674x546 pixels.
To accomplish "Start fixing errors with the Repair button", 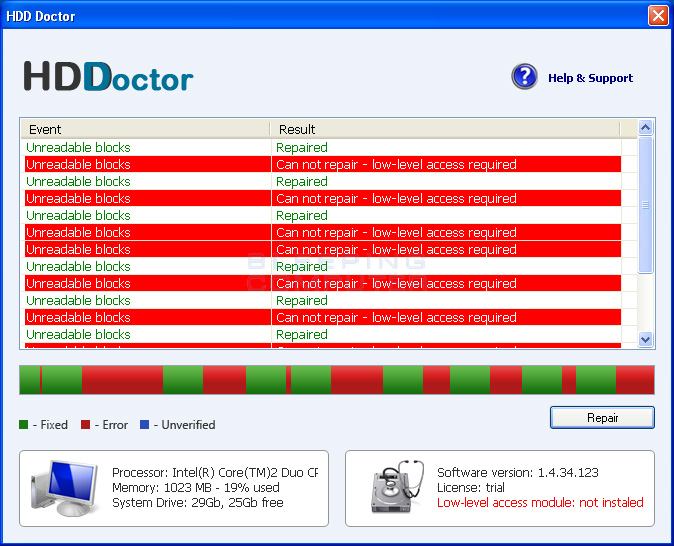I will pos(602,417).
